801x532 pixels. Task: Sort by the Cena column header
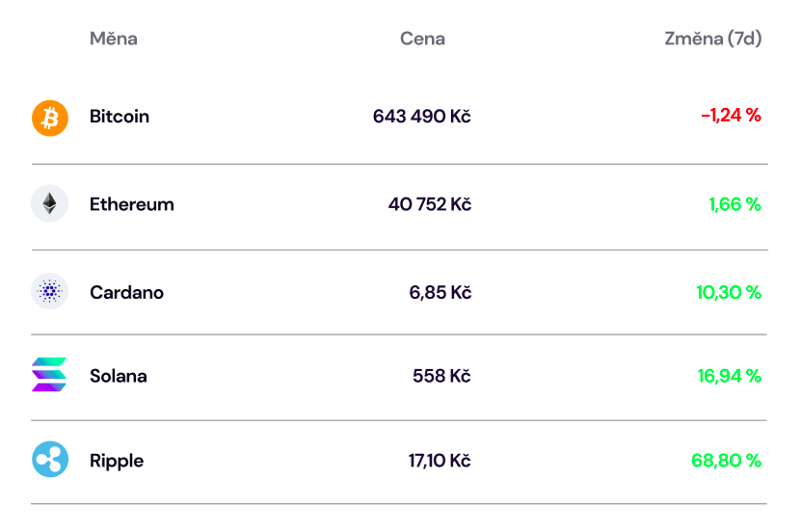click(x=422, y=39)
